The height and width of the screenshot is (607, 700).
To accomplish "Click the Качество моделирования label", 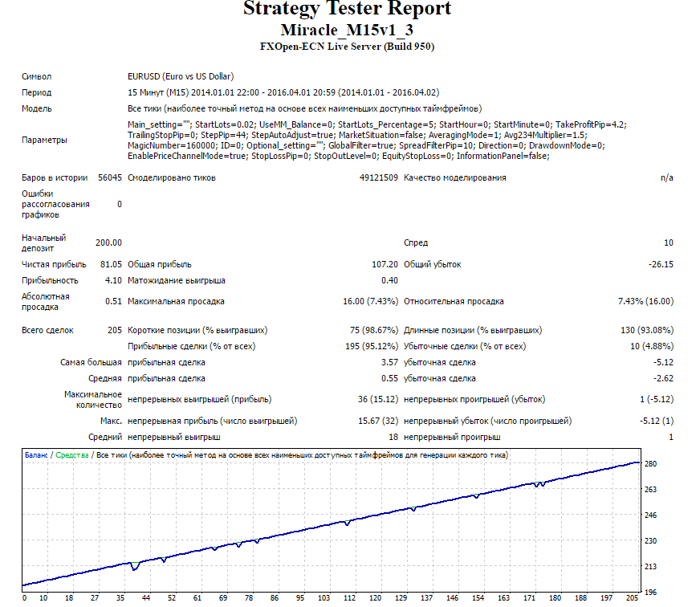I will point(455,177).
